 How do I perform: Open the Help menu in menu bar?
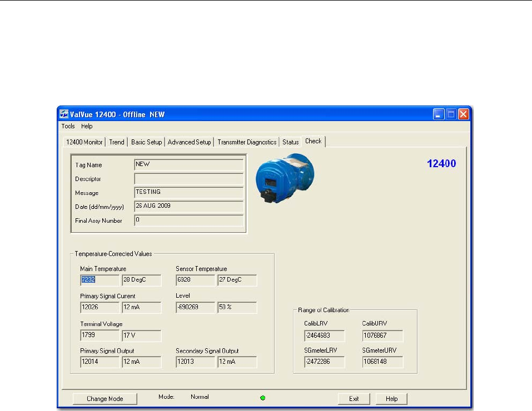point(87,126)
